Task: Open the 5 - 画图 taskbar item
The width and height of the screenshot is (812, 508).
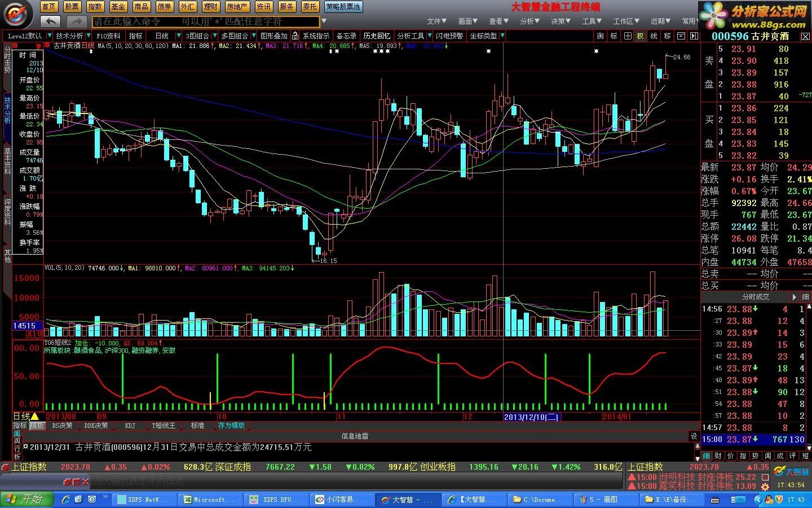Action: [606, 500]
